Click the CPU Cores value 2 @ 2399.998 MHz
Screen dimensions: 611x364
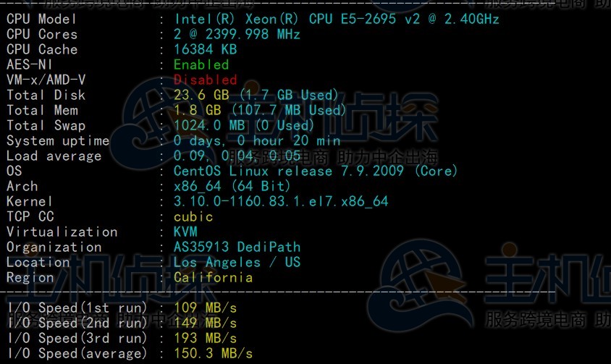[237, 34]
